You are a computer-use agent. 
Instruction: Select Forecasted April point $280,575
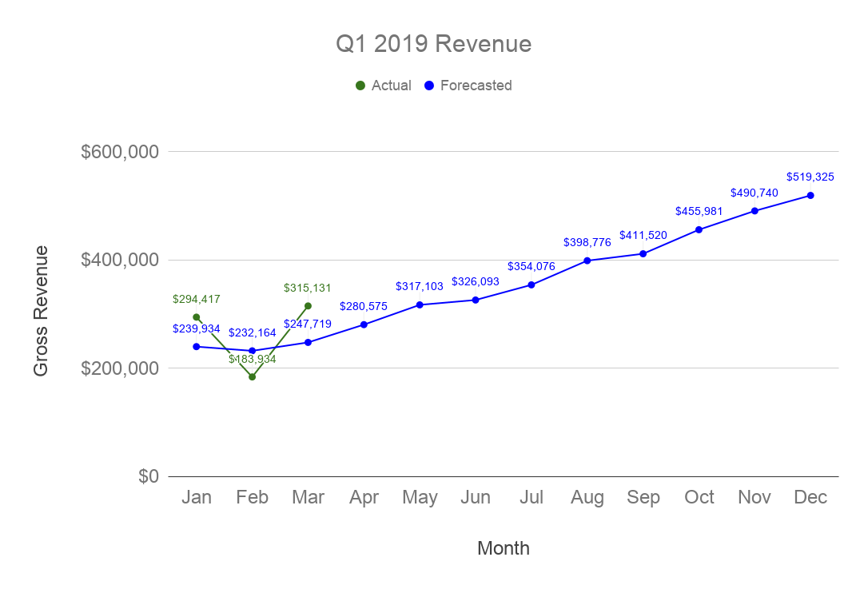click(364, 325)
